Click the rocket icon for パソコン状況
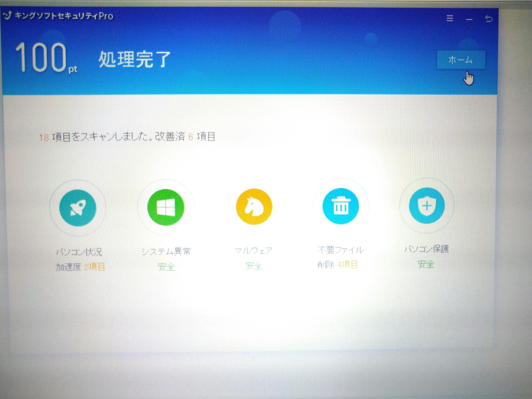 click(78, 208)
